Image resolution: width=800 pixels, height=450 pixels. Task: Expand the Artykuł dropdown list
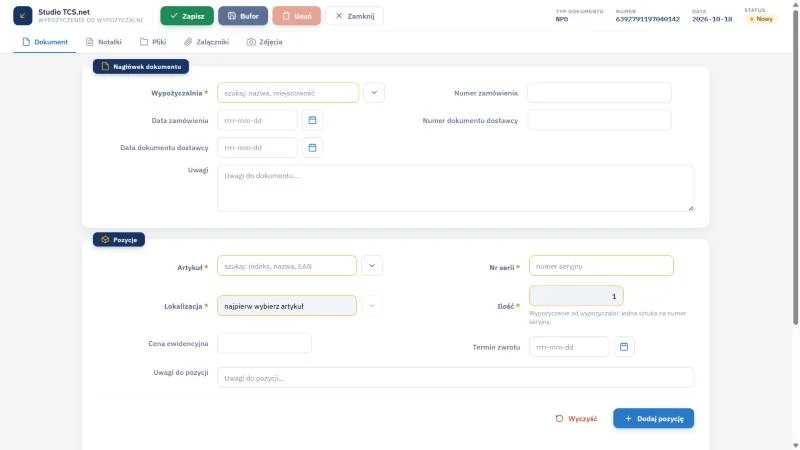pos(372,266)
